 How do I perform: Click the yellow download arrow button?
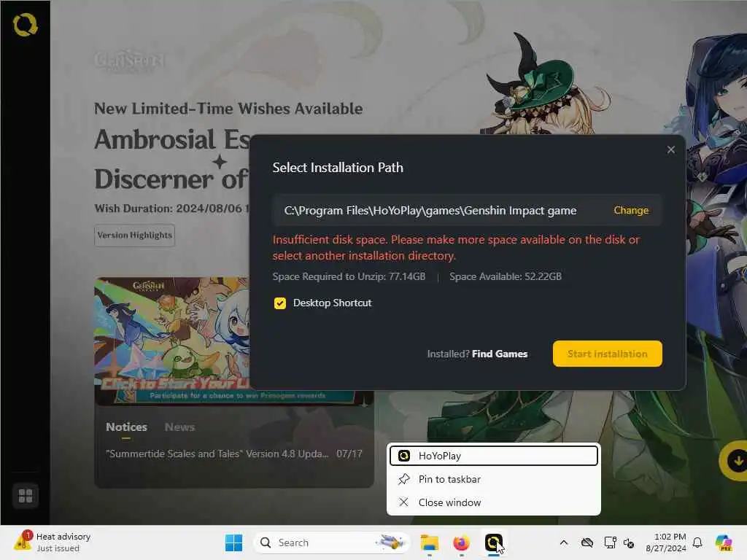pyautogui.click(x=737, y=461)
